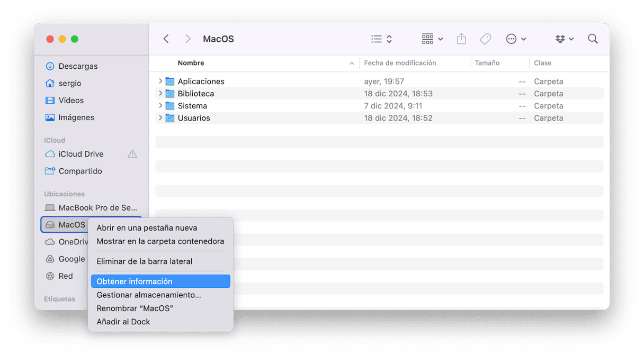Go back with the left chevron button
Viewport: 644px width, 355px height.
pyautogui.click(x=166, y=39)
